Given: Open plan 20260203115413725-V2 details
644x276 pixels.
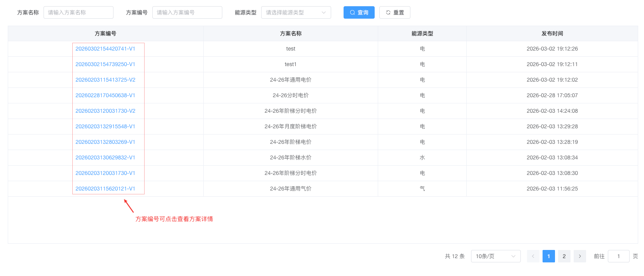Looking at the screenshot, I should [105, 80].
